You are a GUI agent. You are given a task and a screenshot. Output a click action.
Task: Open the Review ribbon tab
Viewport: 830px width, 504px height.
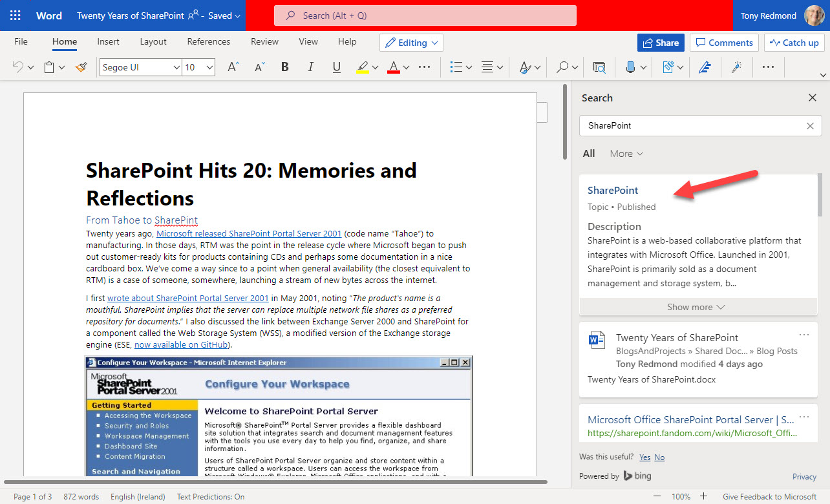264,41
